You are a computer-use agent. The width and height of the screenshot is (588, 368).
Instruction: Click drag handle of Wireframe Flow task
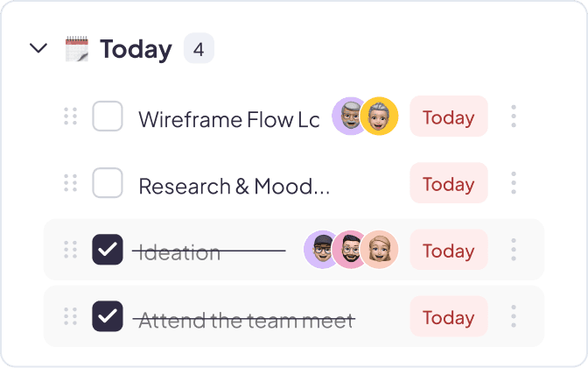coord(71,117)
